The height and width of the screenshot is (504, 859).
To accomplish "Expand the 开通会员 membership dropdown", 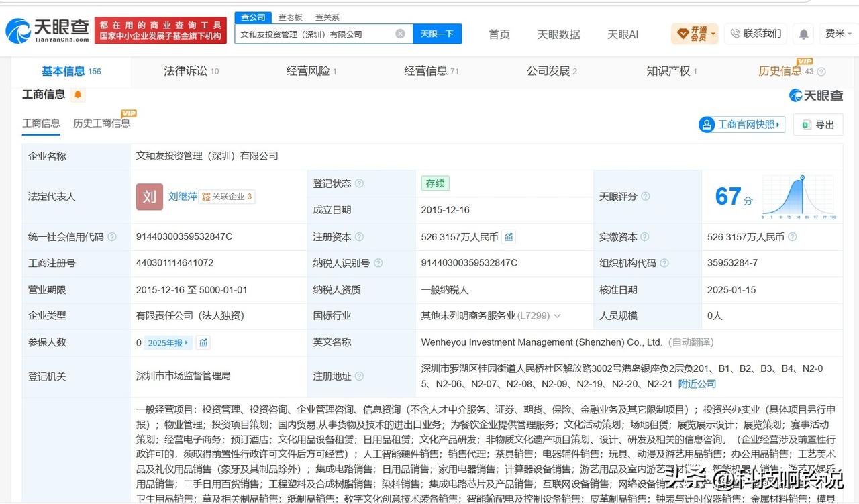I will [695, 34].
